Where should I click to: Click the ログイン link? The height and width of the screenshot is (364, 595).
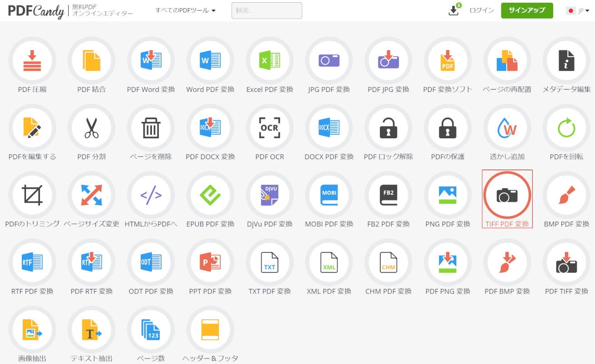point(482,10)
